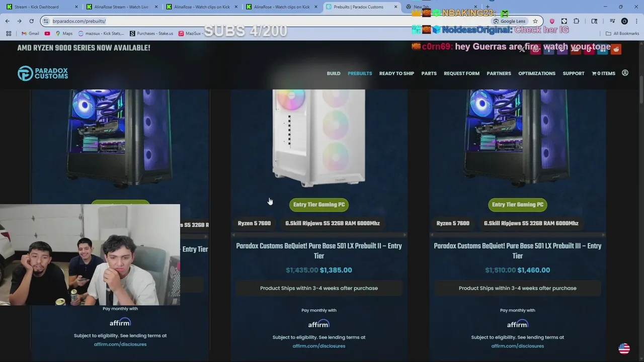
Task: Click the Paradox Customs logo
Action: (x=43, y=73)
